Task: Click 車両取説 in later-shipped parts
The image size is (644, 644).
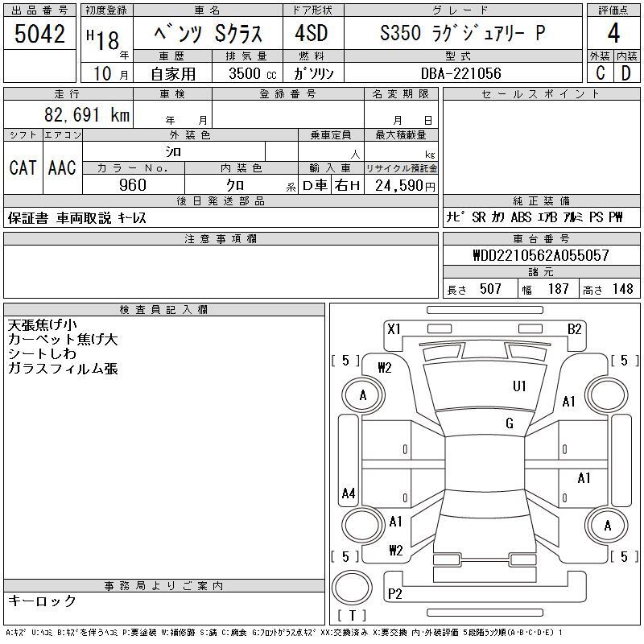Action: coord(84,218)
